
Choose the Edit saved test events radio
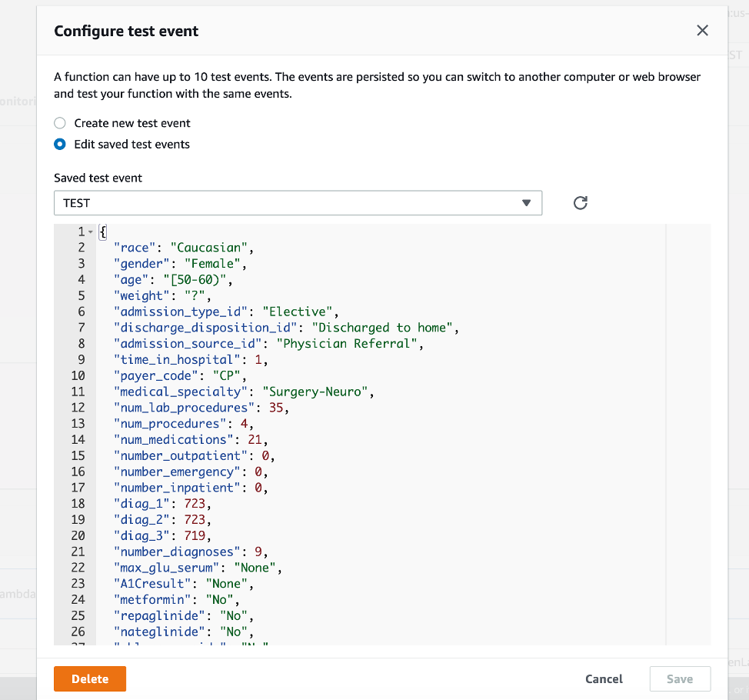[60, 145]
